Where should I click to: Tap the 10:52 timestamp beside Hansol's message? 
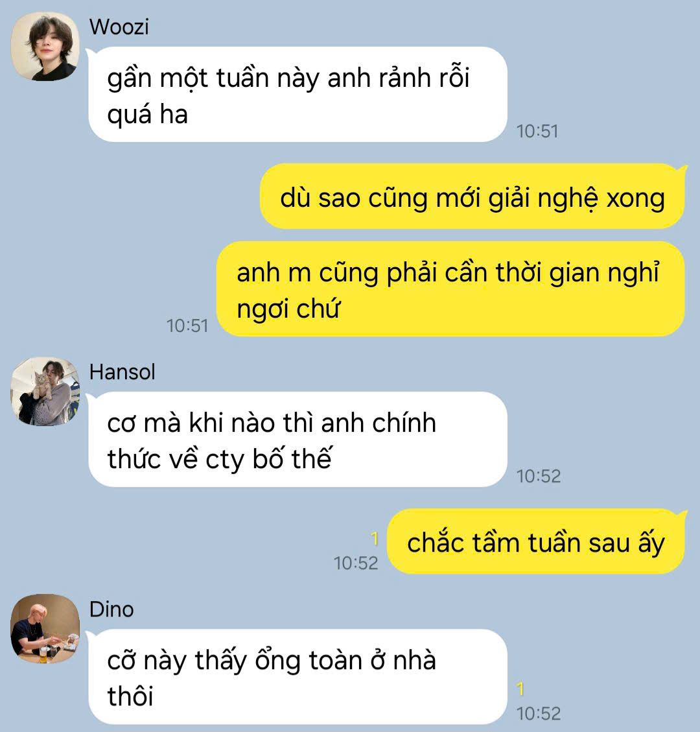(x=539, y=476)
